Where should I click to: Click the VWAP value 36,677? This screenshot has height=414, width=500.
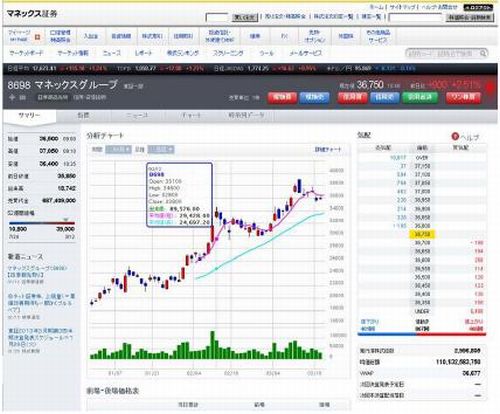[471, 373]
